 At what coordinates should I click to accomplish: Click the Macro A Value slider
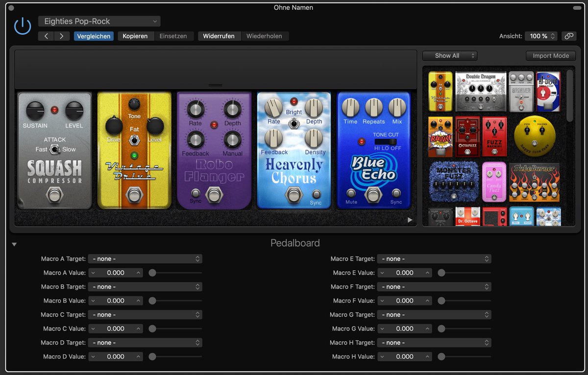coord(175,273)
